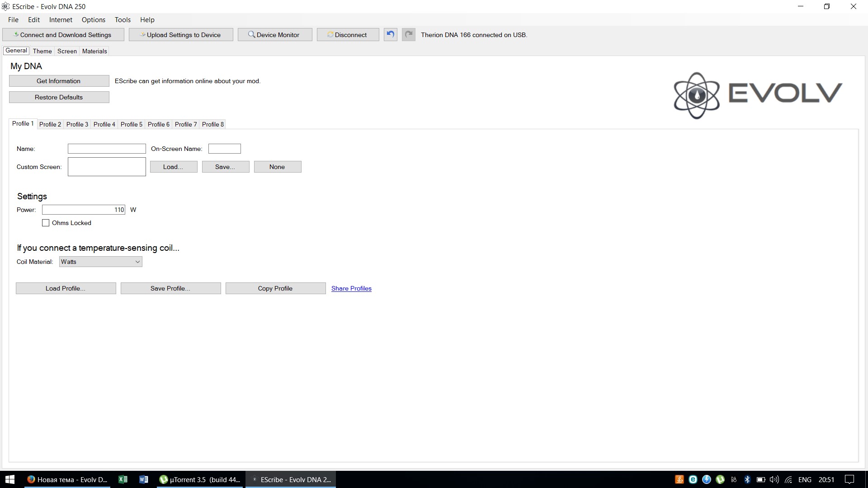Select the Profile 5 tab

pos(131,124)
